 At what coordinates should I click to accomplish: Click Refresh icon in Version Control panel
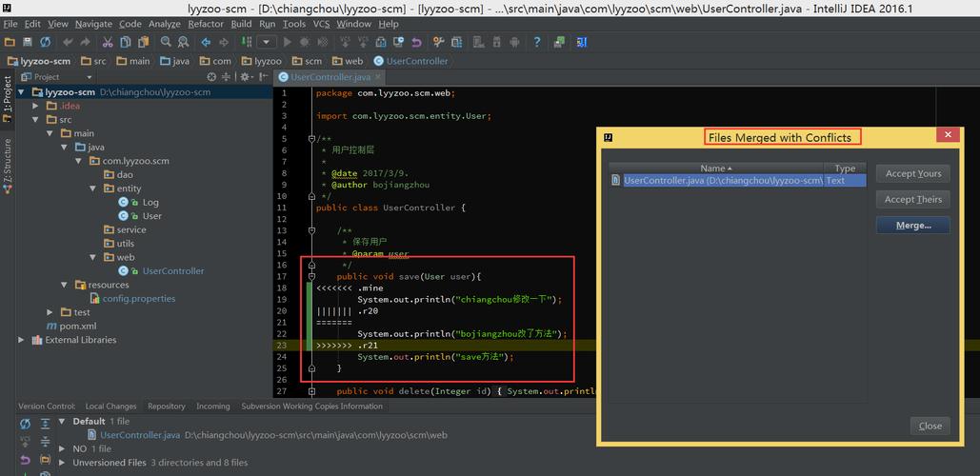click(26, 424)
